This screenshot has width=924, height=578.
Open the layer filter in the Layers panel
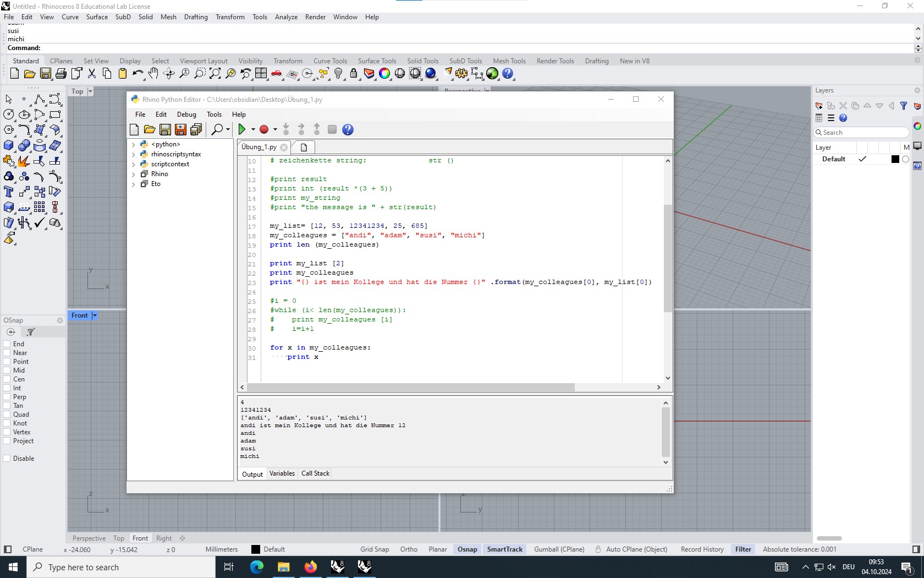tap(904, 106)
